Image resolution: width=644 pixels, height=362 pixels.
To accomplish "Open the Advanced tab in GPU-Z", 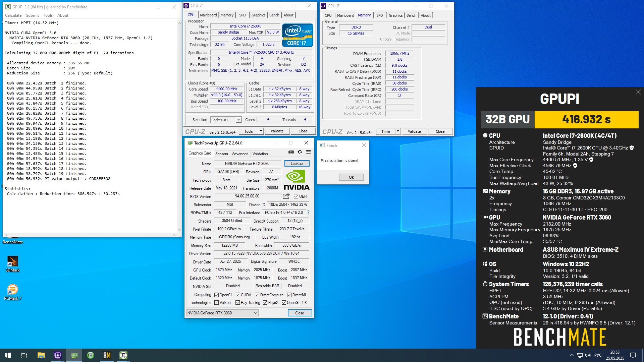I will coord(240,154).
